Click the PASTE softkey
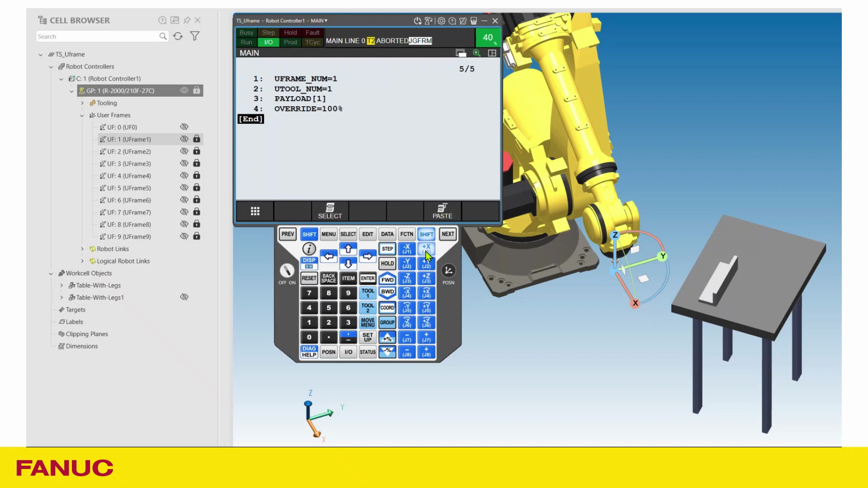The image size is (868, 488). 442,211
